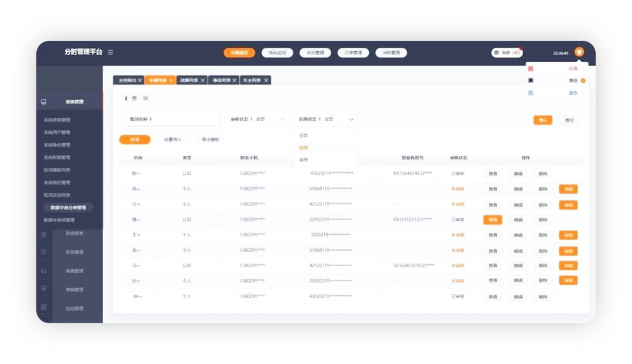This screenshot has height=364, width=632.
Task: Click the headset icon beside 客服管理
Action: point(44,271)
